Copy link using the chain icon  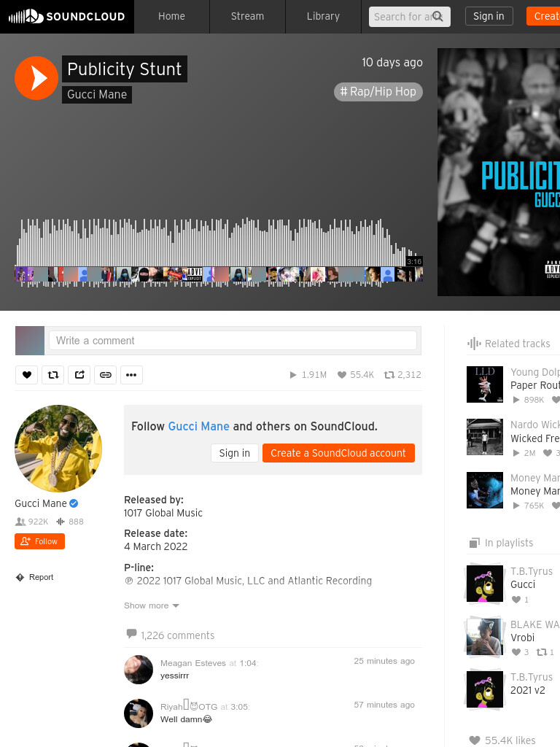105,375
